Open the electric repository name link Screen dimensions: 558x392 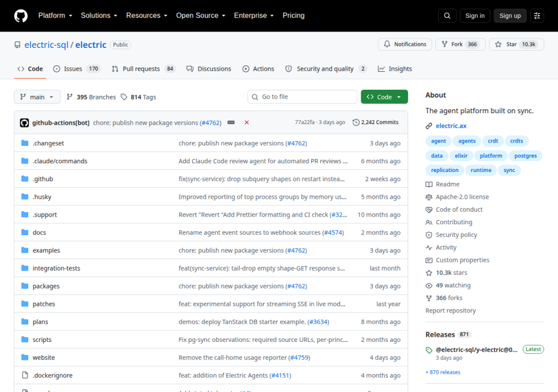pos(91,45)
